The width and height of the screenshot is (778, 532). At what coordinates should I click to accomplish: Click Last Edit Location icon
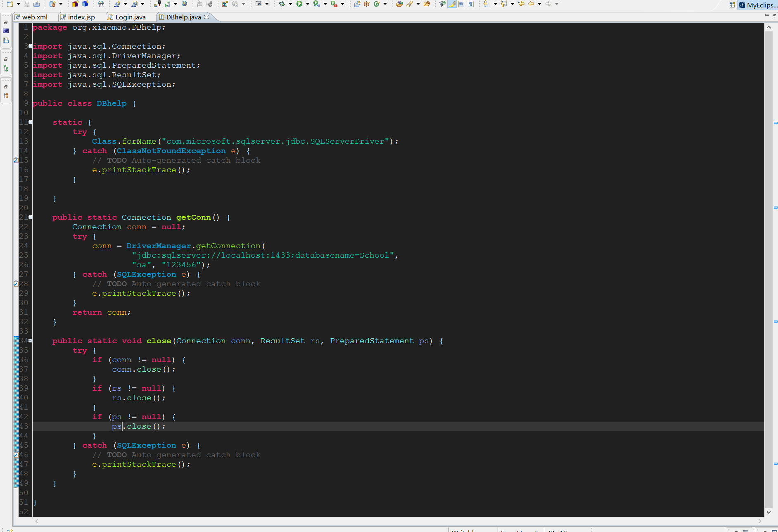click(x=521, y=4)
